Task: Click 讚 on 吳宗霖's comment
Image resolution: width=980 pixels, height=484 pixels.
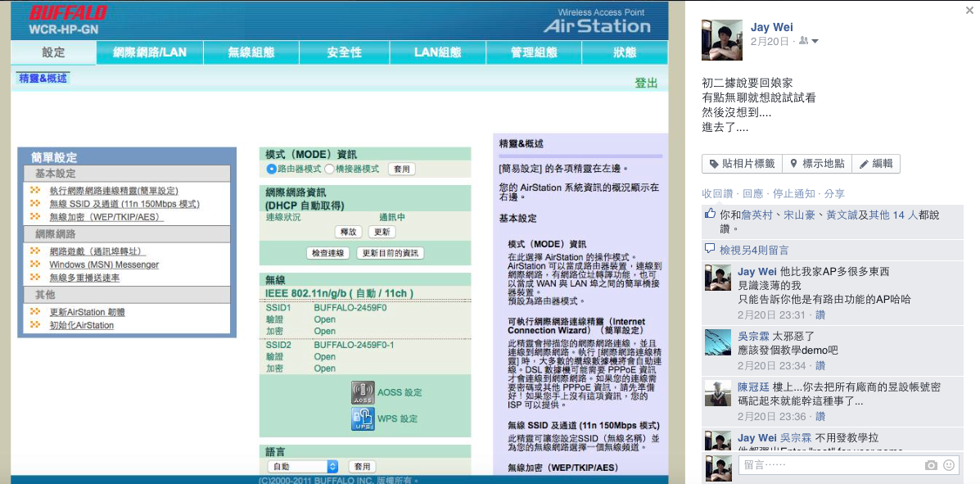Action: [820, 366]
